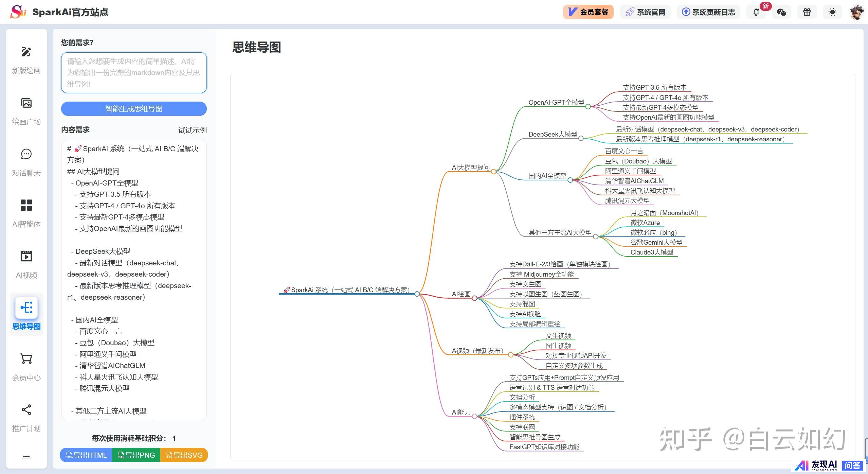The image size is (868, 474).
Task: Click 智能生成思维导图 generate button
Action: pos(134,109)
